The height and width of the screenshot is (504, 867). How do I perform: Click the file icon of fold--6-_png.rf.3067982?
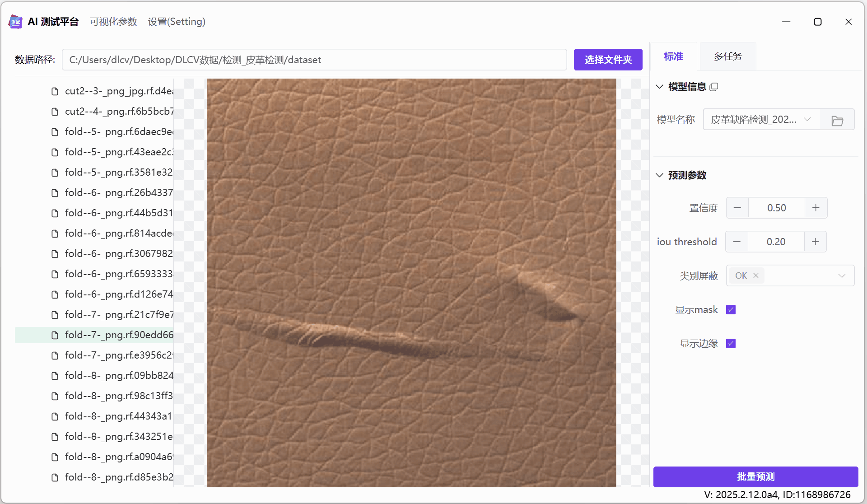55,254
